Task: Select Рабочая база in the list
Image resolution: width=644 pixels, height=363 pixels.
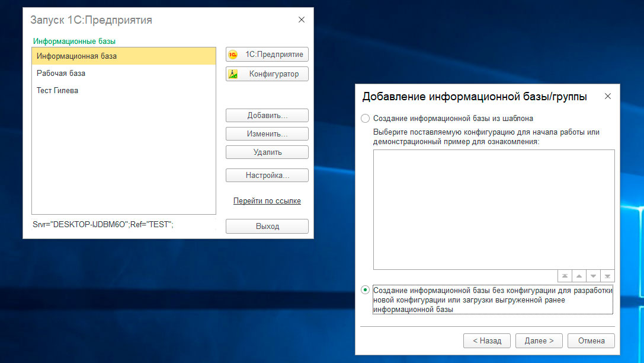Action: (x=124, y=73)
